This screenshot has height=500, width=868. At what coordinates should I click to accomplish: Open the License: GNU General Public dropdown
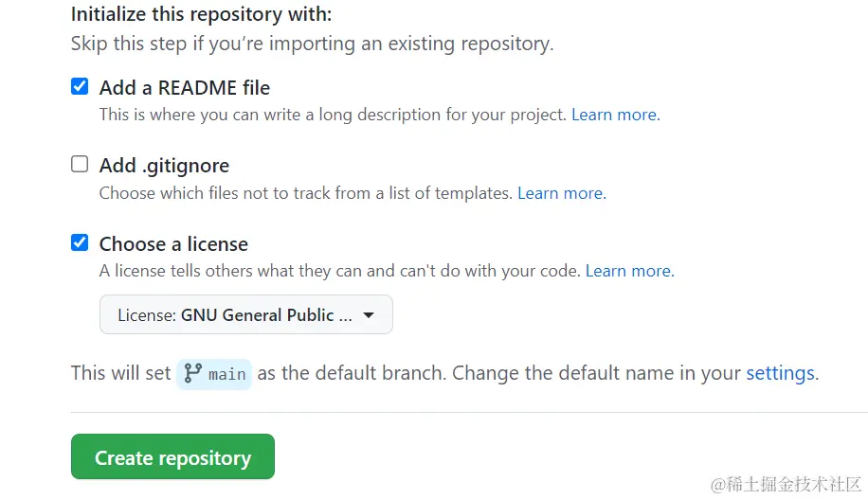tap(246, 314)
